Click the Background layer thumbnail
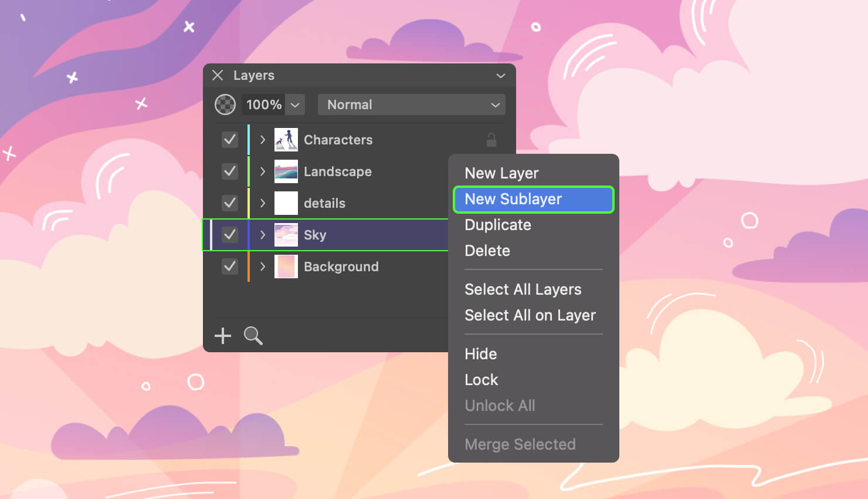868x499 pixels. [x=286, y=267]
